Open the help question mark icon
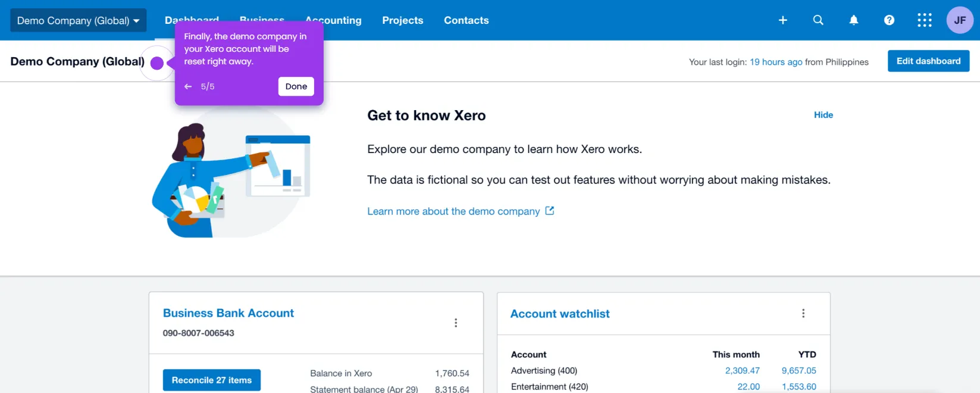The width and height of the screenshot is (980, 393). click(x=889, y=20)
